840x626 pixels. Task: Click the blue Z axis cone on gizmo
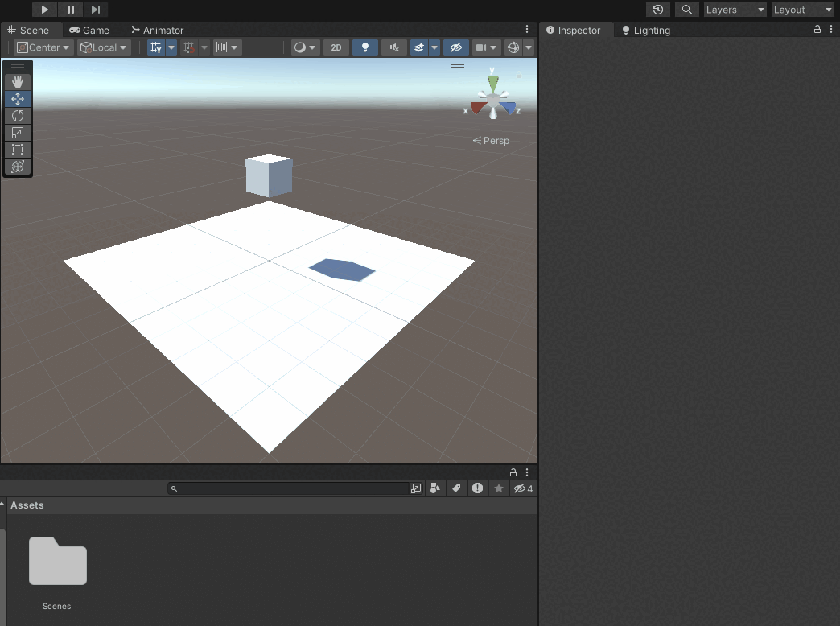[508, 108]
